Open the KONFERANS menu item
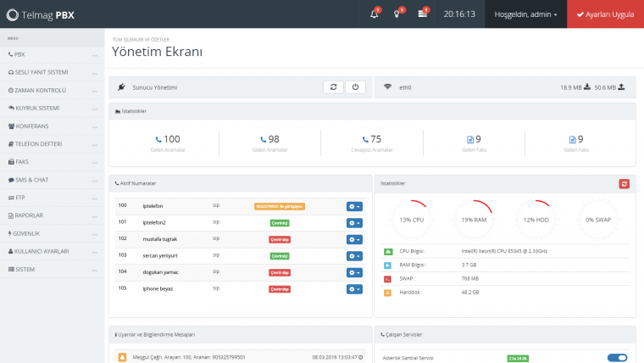Image resolution: width=644 pixels, height=363 pixels. tap(53, 126)
